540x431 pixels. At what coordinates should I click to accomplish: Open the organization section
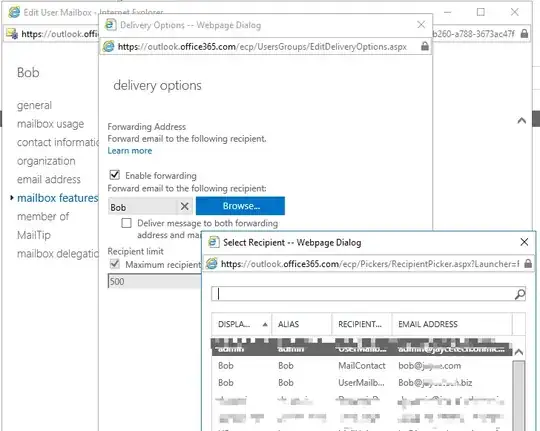[x=46, y=161]
